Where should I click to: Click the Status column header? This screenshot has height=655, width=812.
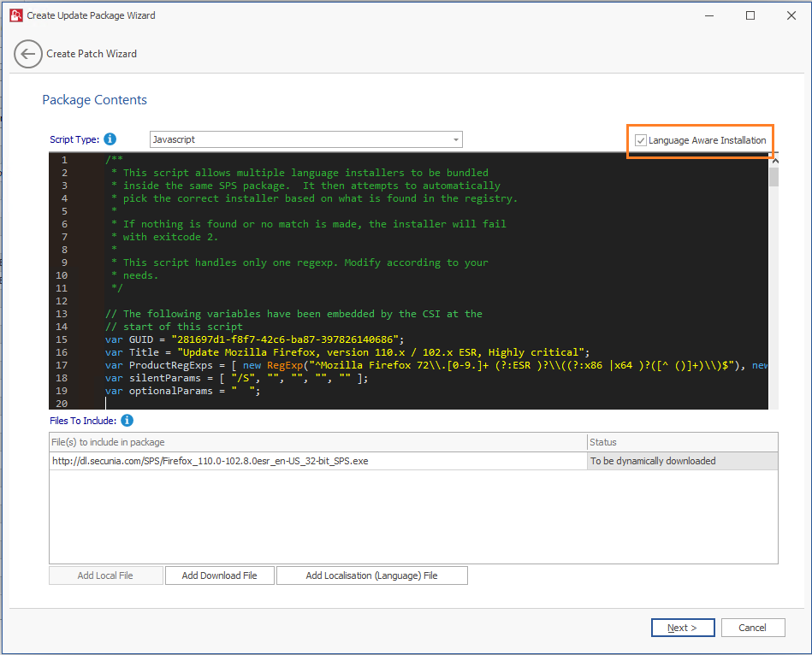click(683, 442)
